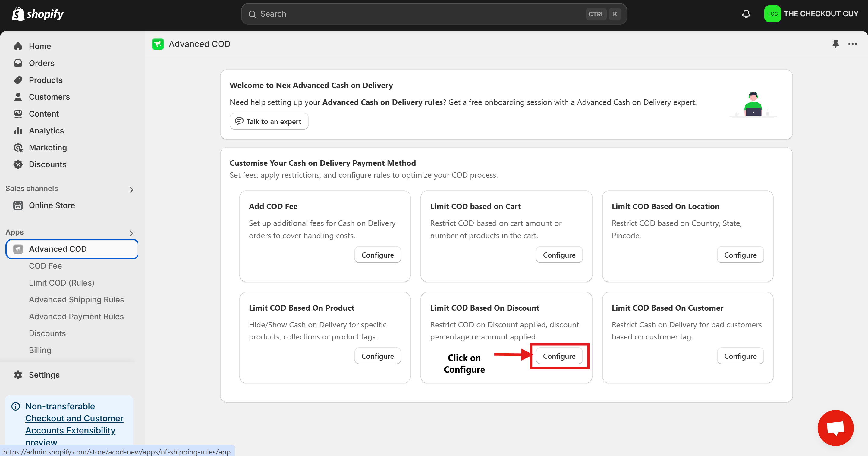Open Checkout and Customer Accounts Extensibility link
868x456 pixels.
(74, 424)
